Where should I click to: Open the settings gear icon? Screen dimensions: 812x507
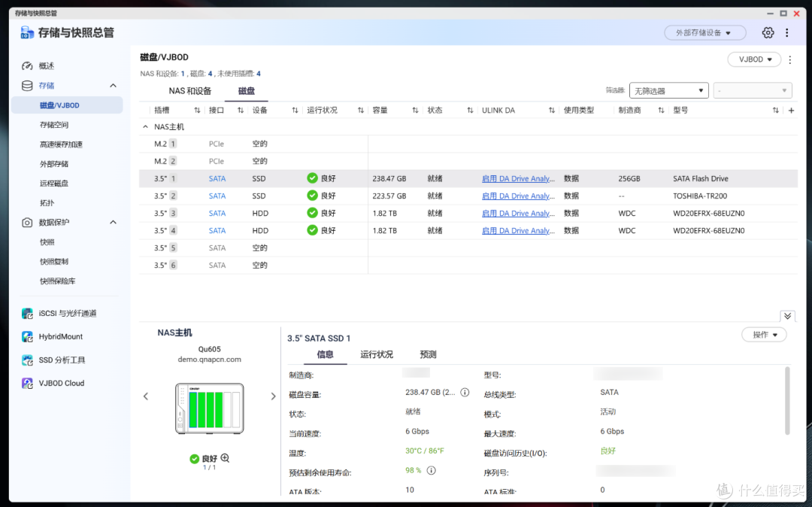tap(768, 32)
